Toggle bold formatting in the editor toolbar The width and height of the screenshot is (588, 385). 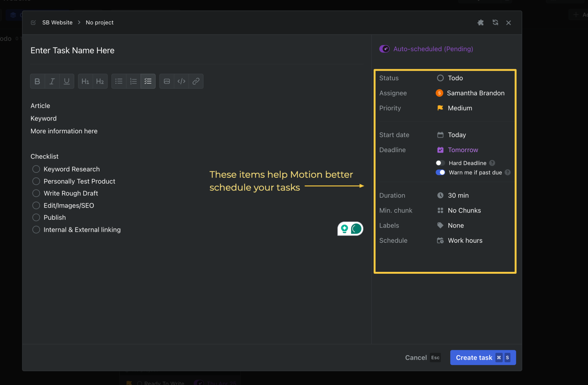(x=37, y=81)
